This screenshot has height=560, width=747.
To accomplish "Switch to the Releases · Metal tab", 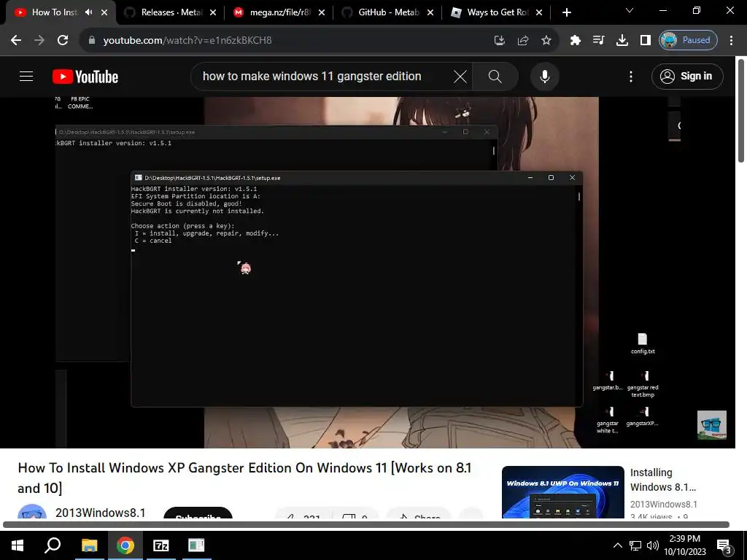I will coord(171,12).
